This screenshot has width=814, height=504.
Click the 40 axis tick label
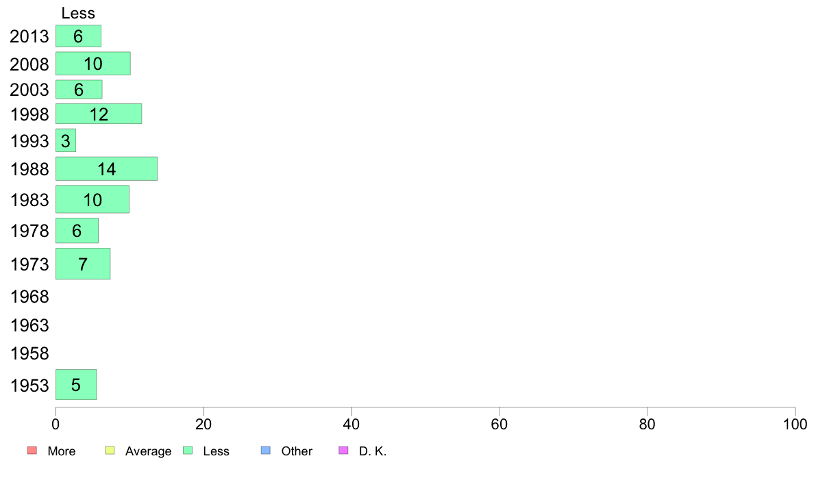click(351, 425)
